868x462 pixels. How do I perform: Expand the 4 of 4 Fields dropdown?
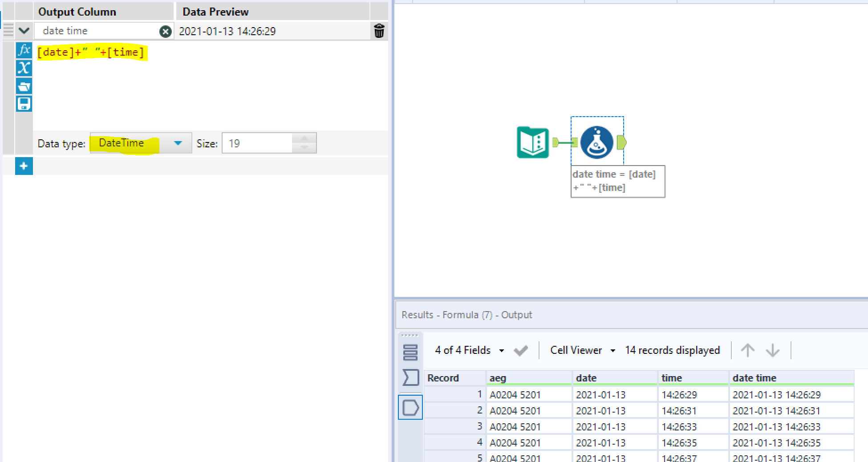502,350
